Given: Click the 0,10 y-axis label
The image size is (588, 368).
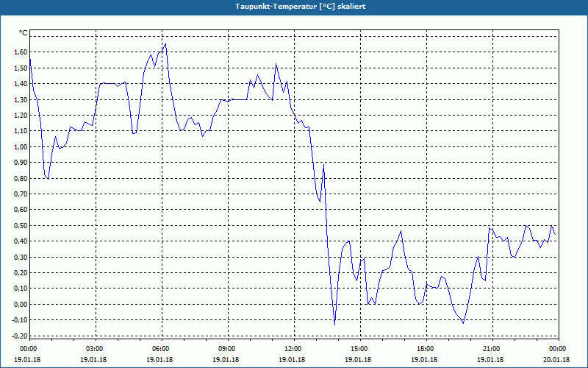Looking at the screenshot, I should (x=21, y=289).
